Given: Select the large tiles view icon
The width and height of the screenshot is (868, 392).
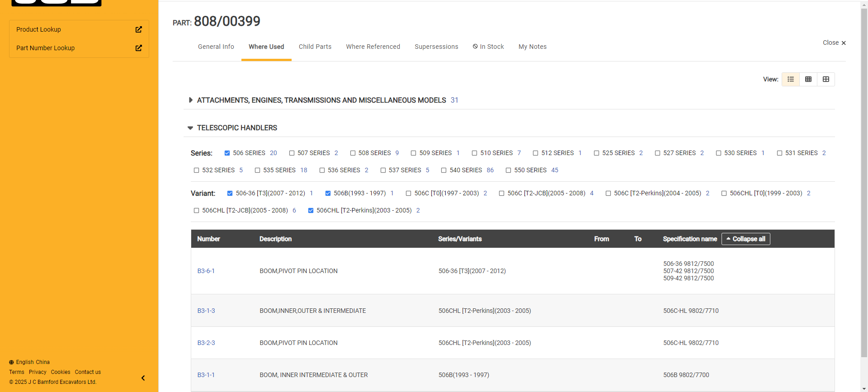Looking at the screenshot, I should (x=826, y=79).
